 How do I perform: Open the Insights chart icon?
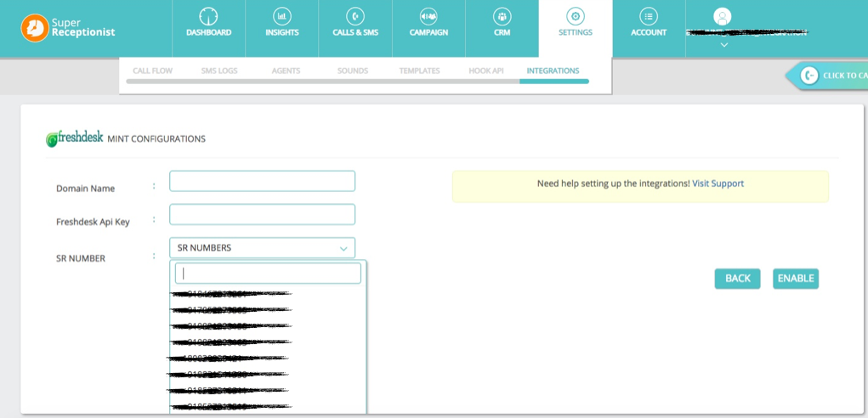point(281,17)
